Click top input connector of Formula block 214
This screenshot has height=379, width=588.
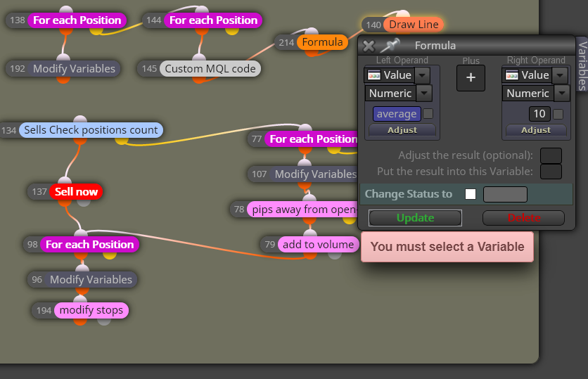[x=312, y=31]
